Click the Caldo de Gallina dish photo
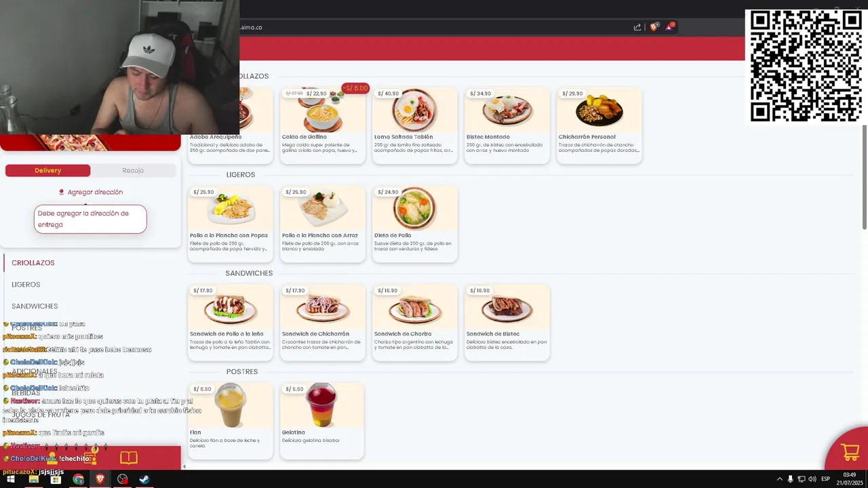Viewport: 868px width, 488px height. pyautogui.click(x=323, y=110)
